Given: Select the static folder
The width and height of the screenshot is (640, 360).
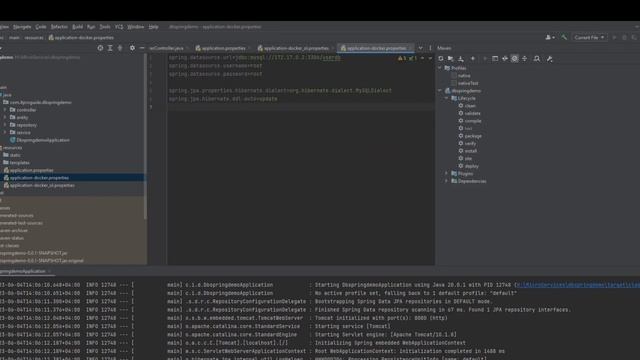Looking at the screenshot, I should [x=12, y=155].
